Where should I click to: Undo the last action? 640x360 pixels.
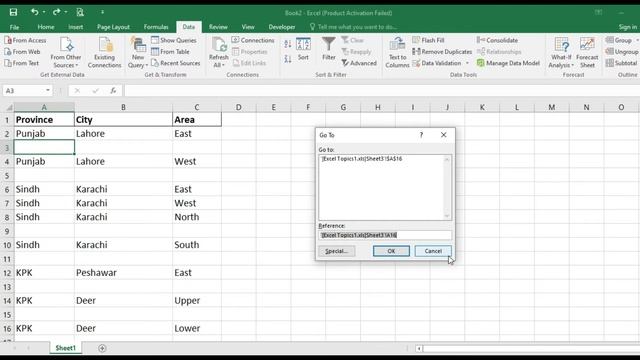[34, 12]
